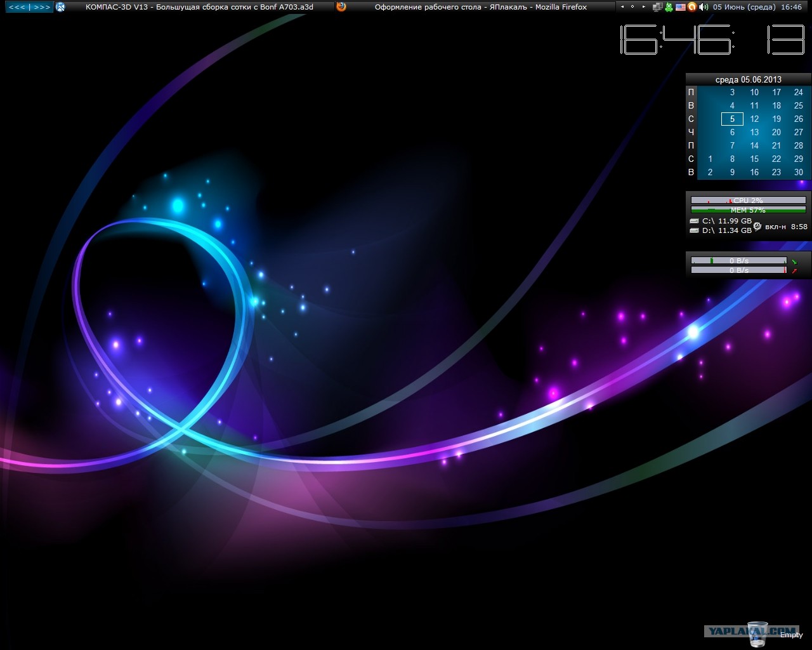Image resolution: width=812 pixels, height=650 pixels.
Task: Click the uptime gear icon
Action: pyautogui.click(x=757, y=226)
